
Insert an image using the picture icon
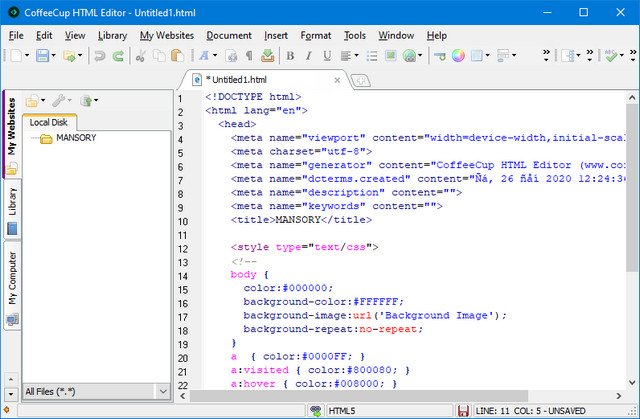390,56
